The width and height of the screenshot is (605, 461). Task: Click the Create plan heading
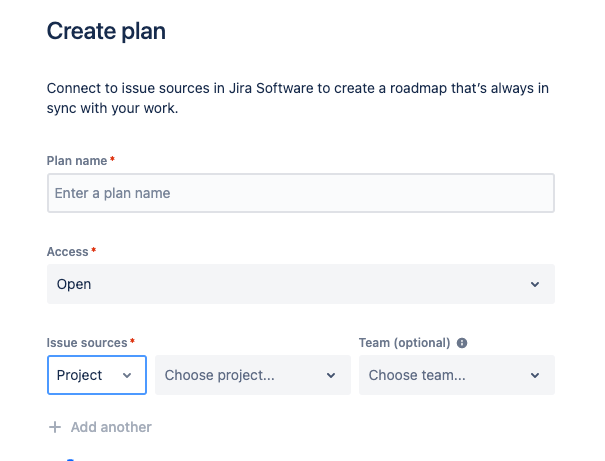click(x=106, y=31)
